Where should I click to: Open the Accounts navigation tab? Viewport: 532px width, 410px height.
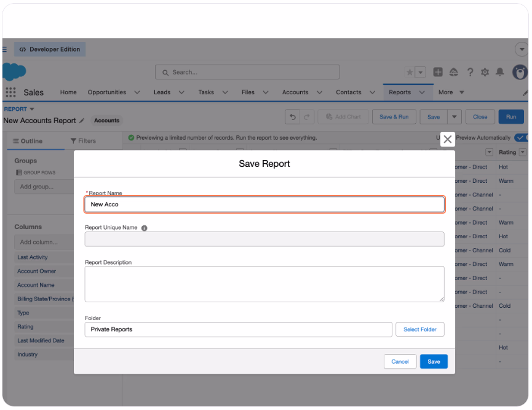point(295,92)
